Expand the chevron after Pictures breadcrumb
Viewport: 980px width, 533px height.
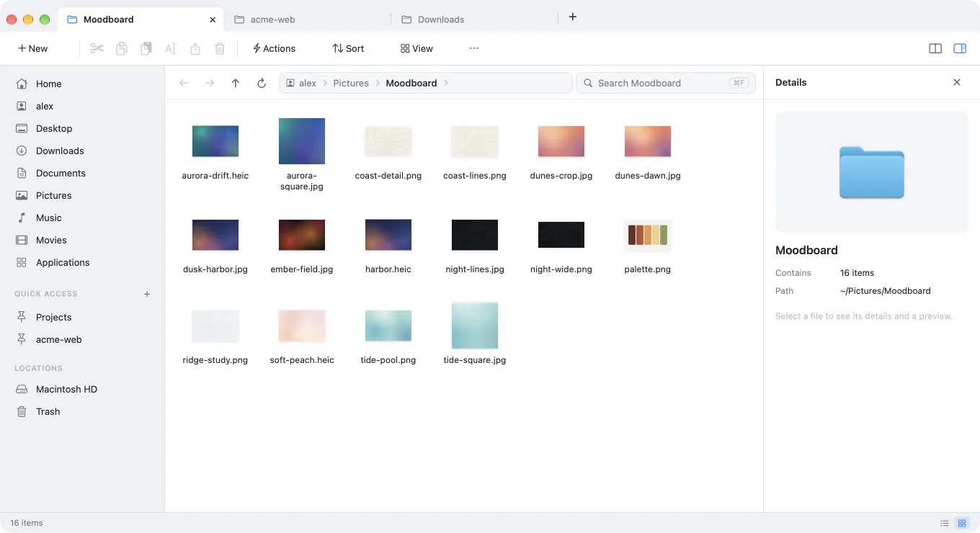(x=378, y=83)
